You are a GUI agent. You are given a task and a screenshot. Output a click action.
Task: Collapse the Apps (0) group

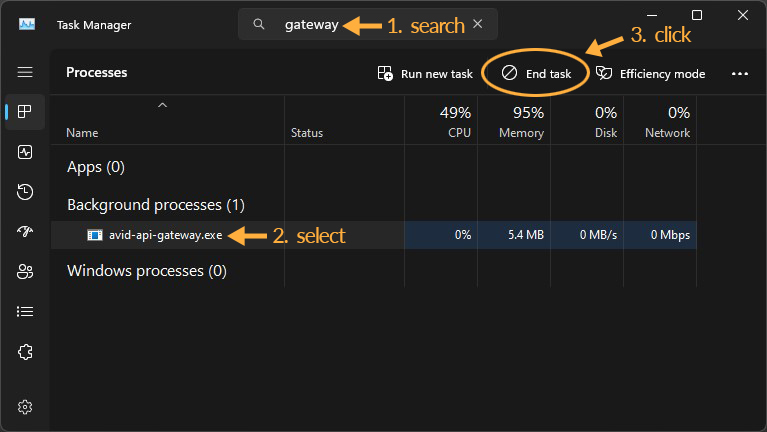coord(96,167)
